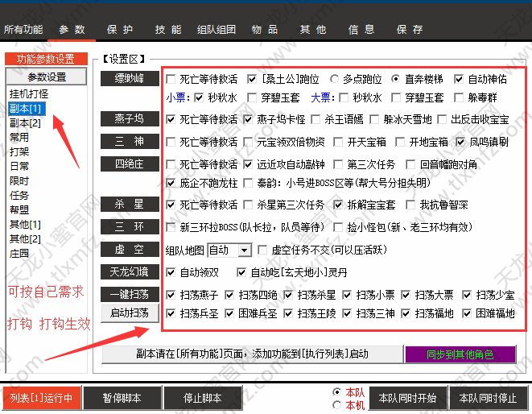Viewport: 532px width, 414px height.
Task: Click the 列表[1]运行中 button
Action: click(x=42, y=398)
